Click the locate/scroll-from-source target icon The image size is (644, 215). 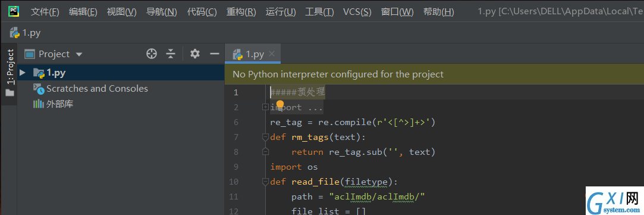(152, 54)
